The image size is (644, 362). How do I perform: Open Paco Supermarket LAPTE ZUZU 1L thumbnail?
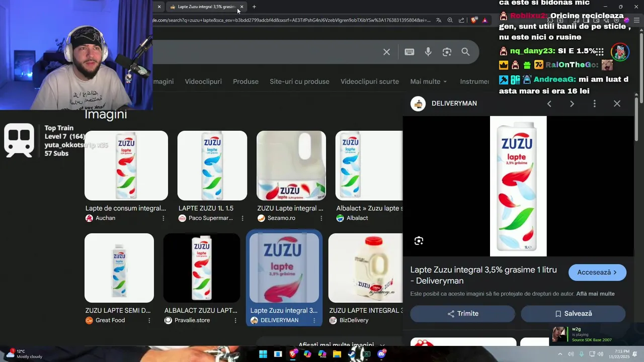(x=212, y=165)
